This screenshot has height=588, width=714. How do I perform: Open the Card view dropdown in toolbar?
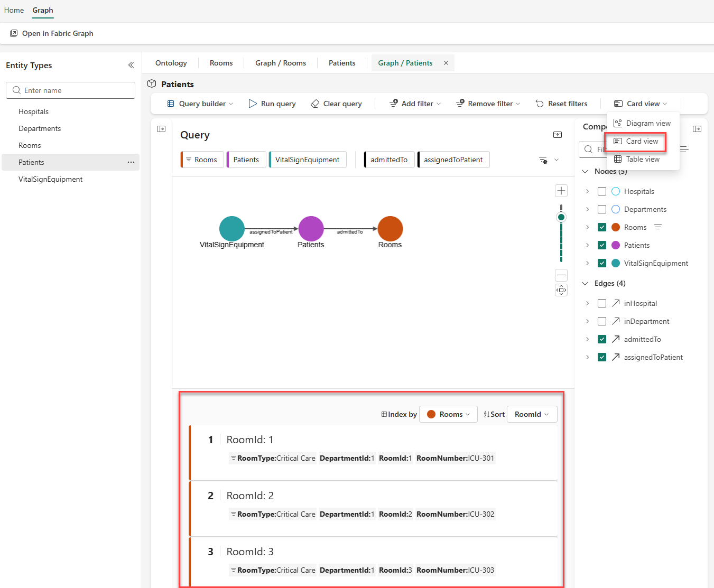click(641, 104)
